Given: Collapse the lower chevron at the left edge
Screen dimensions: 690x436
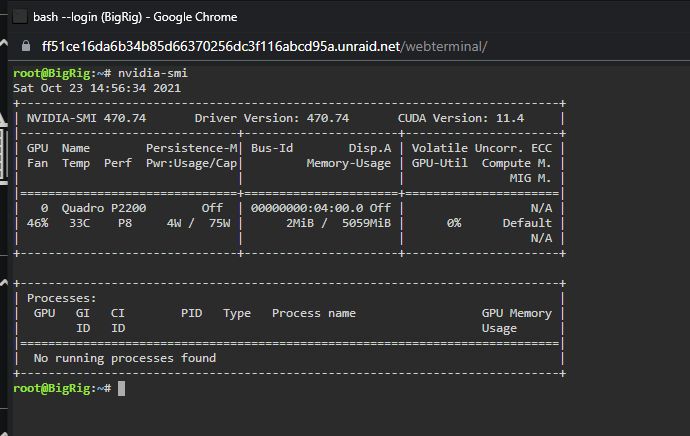Looking at the screenshot, I should (x=4, y=282).
